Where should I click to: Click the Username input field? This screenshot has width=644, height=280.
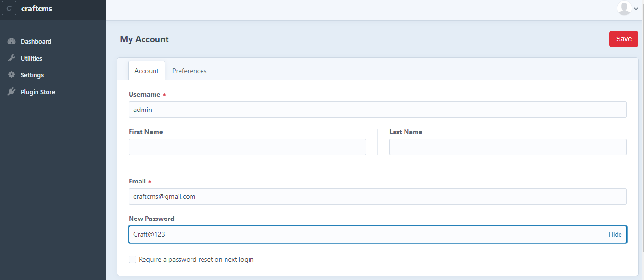pyautogui.click(x=377, y=110)
